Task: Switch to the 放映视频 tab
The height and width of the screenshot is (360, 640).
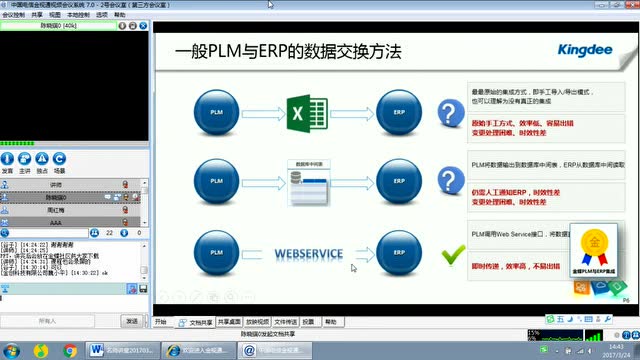Action: [257, 322]
